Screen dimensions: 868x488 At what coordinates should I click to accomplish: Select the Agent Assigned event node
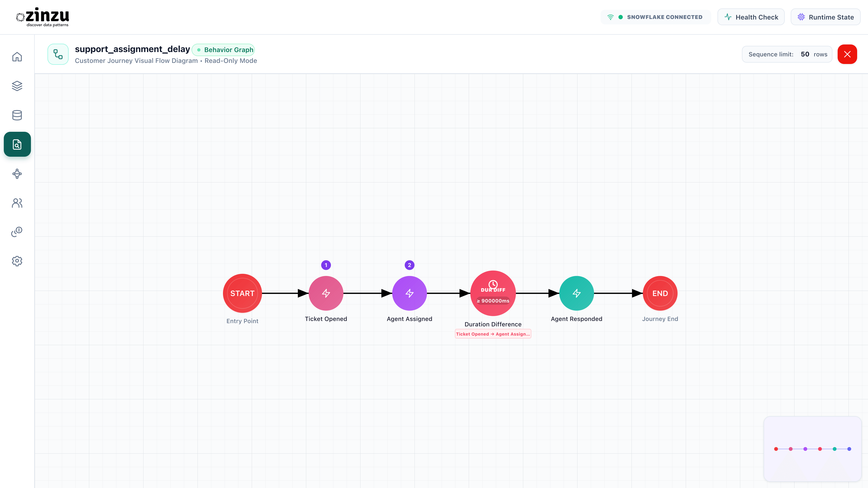(x=409, y=293)
